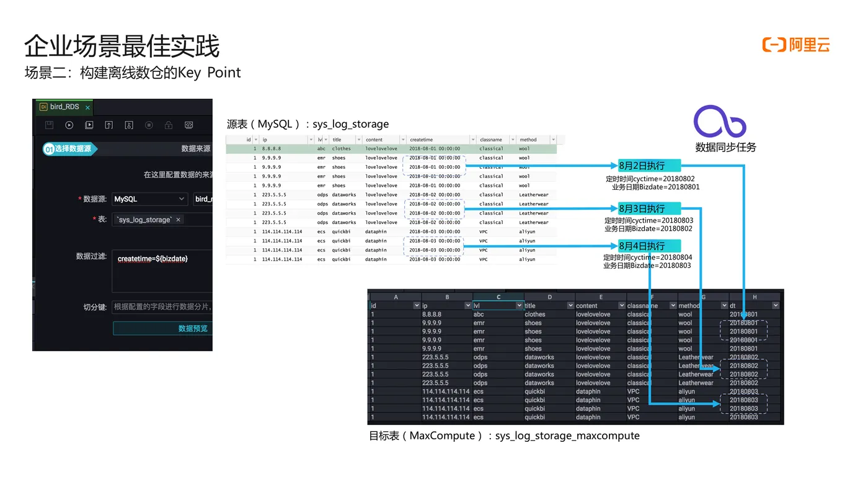Screen dimensions: 868x489
Task: Click the 数据来源 section title
Action: pos(195,149)
